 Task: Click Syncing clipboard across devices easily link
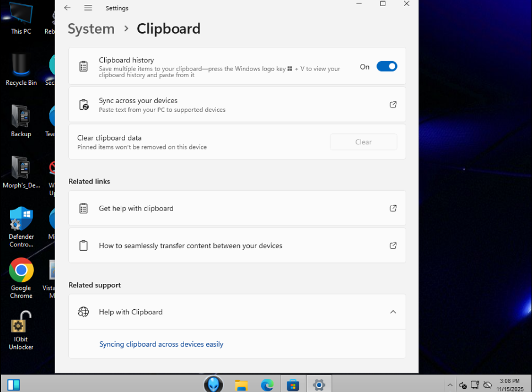tap(161, 344)
